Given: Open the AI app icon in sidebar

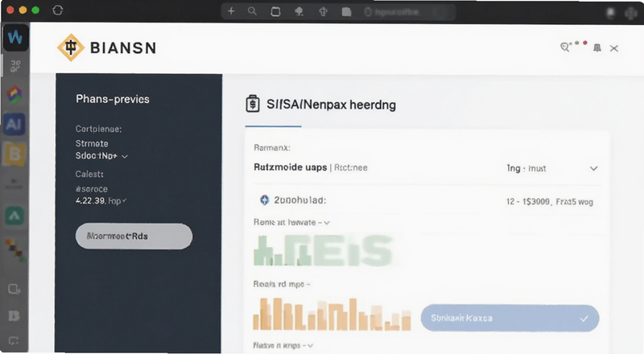Looking at the screenshot, I should [14, 124].
